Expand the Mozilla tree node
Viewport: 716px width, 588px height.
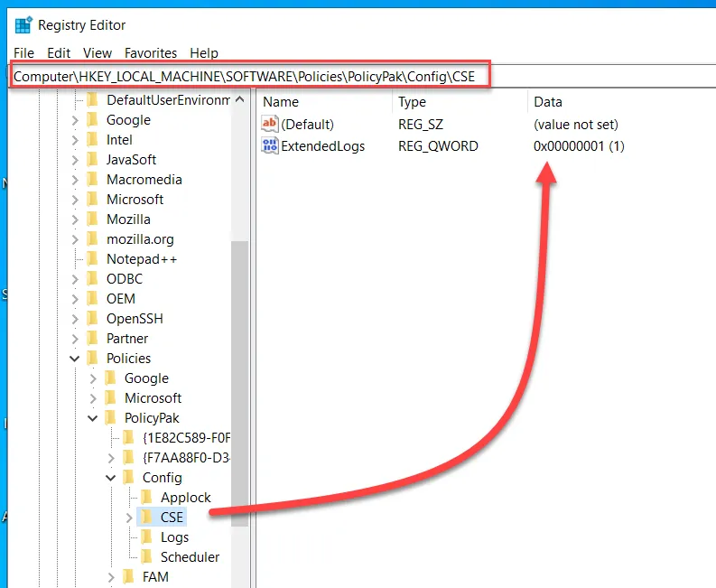click(x=75, y=219)
